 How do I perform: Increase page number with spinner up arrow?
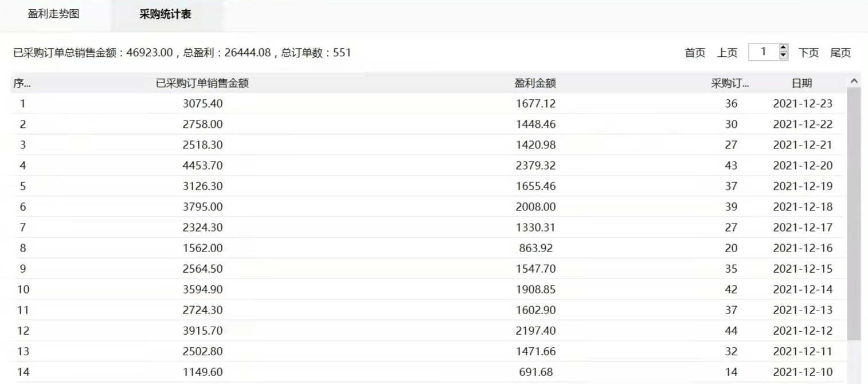tap(784, 48)
